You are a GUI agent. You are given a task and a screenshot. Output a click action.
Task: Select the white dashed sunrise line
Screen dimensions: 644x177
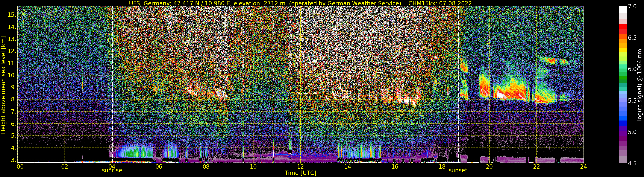coord(112,85)
